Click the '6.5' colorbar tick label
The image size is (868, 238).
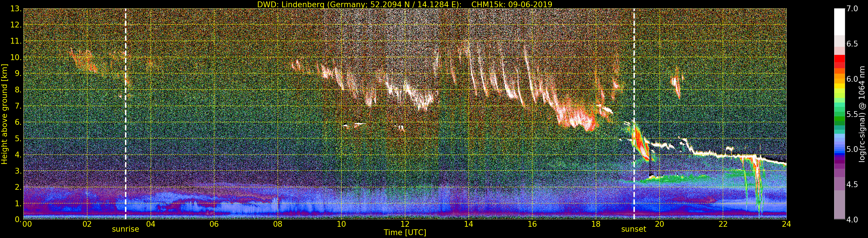[852, 44]
